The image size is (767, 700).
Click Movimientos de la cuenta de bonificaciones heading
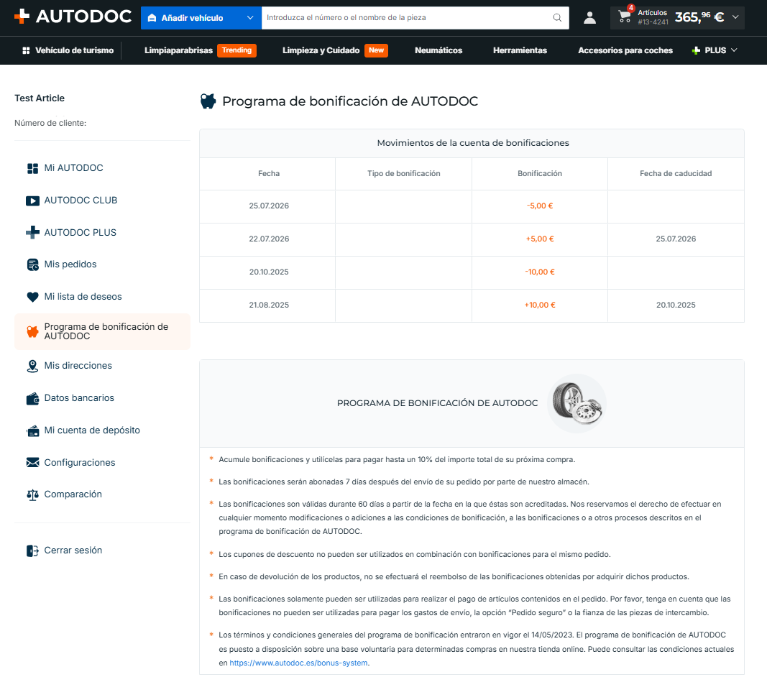[472, 143]
